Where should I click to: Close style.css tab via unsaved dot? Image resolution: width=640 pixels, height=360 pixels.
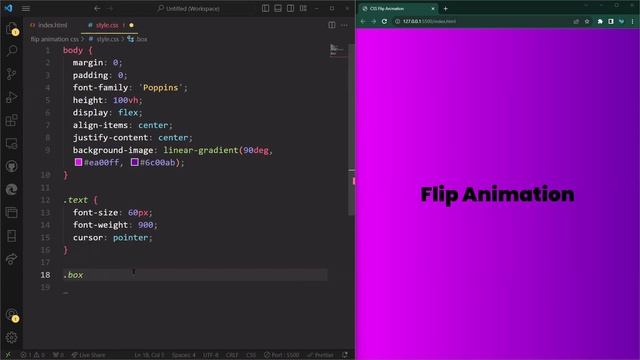click(131, 25)
